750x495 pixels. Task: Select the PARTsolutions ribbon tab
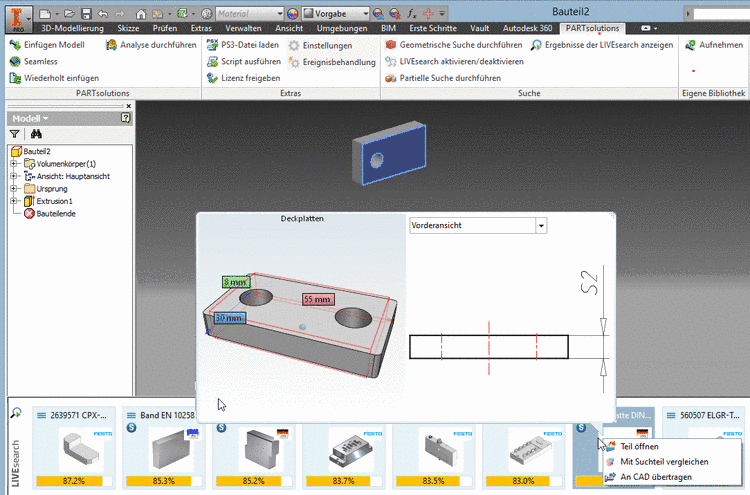coord(592,28)
